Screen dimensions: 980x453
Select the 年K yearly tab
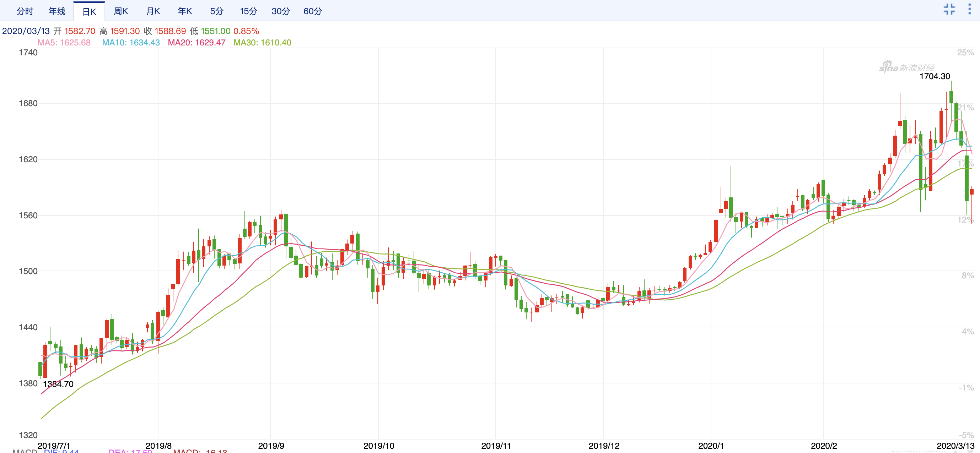[185, 11]
